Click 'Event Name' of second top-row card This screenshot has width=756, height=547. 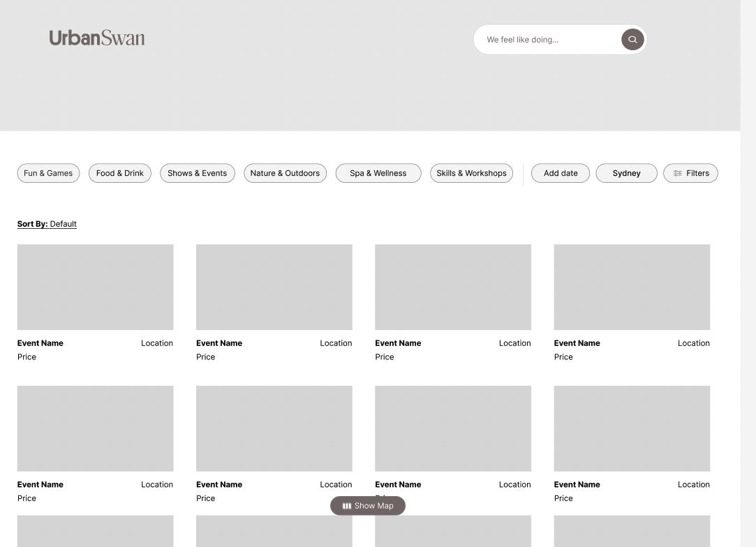[x=219, y=343]
